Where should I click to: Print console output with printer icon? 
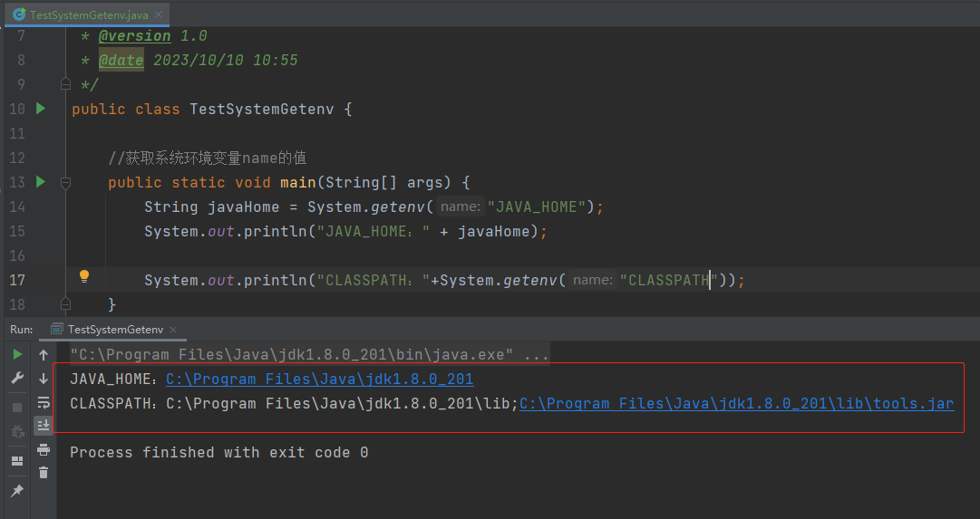44,449
